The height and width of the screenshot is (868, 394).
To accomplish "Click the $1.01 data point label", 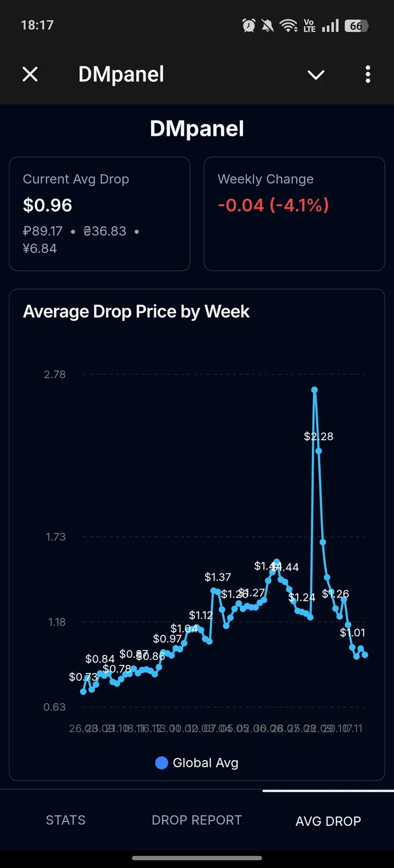I will (352, 633).
